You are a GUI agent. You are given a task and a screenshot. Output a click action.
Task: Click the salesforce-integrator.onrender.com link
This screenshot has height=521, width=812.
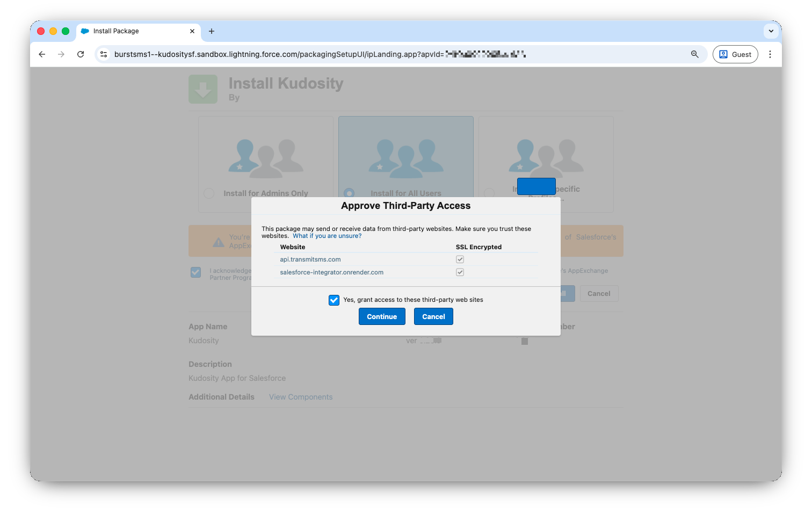331,272
